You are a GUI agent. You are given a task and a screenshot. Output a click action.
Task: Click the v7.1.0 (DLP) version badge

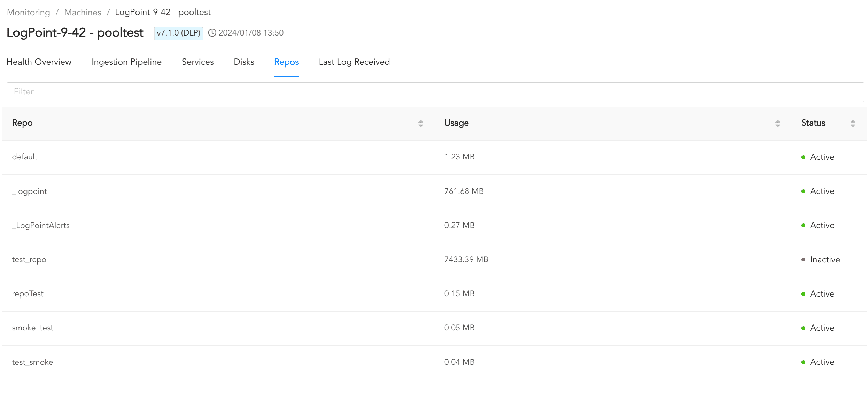pos(178,33)
